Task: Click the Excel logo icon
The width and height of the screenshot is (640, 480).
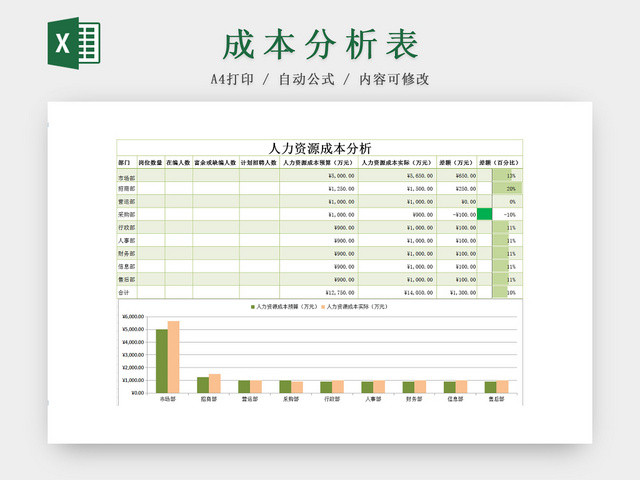Action: 74,43
